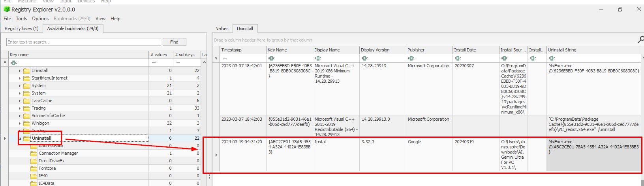Click the key search text field
This screenshot has height=186, width=644.
pyautogui.click(x=84, y=42)
